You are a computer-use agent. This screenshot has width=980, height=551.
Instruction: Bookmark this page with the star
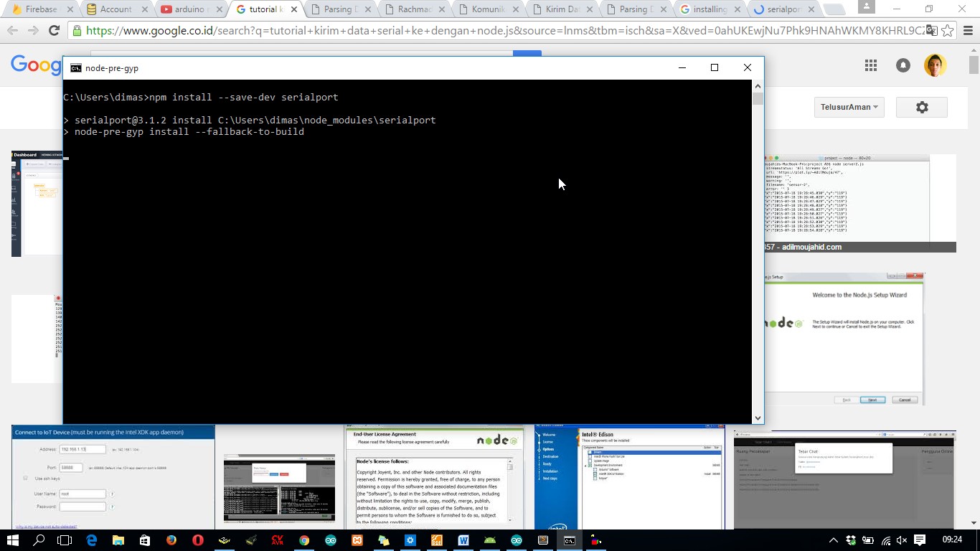tap(948, 30)
